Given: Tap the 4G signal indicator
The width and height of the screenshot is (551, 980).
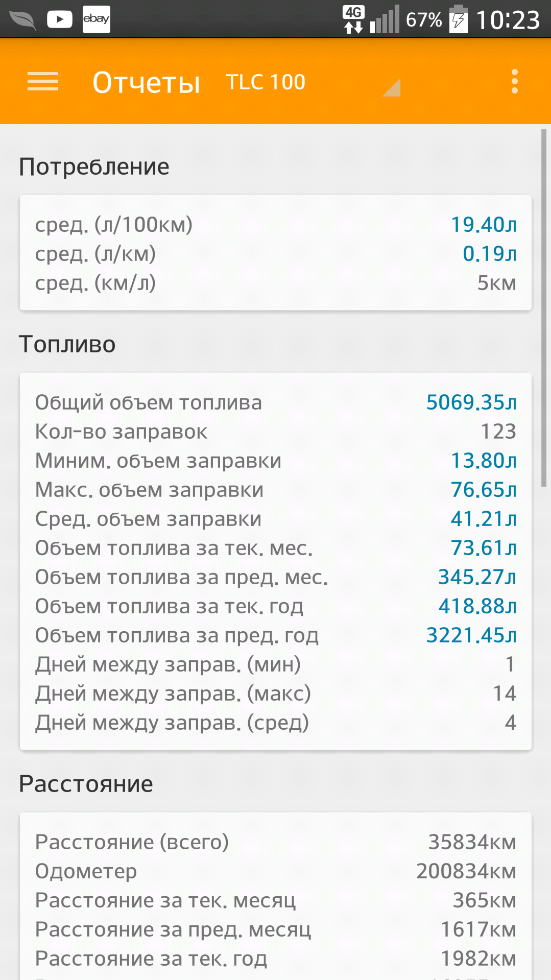Looking at the screenshot, I should point(353,19).
